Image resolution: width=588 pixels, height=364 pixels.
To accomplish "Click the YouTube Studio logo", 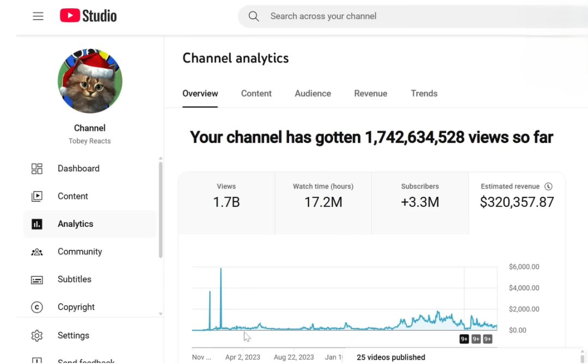I will 88,15.
